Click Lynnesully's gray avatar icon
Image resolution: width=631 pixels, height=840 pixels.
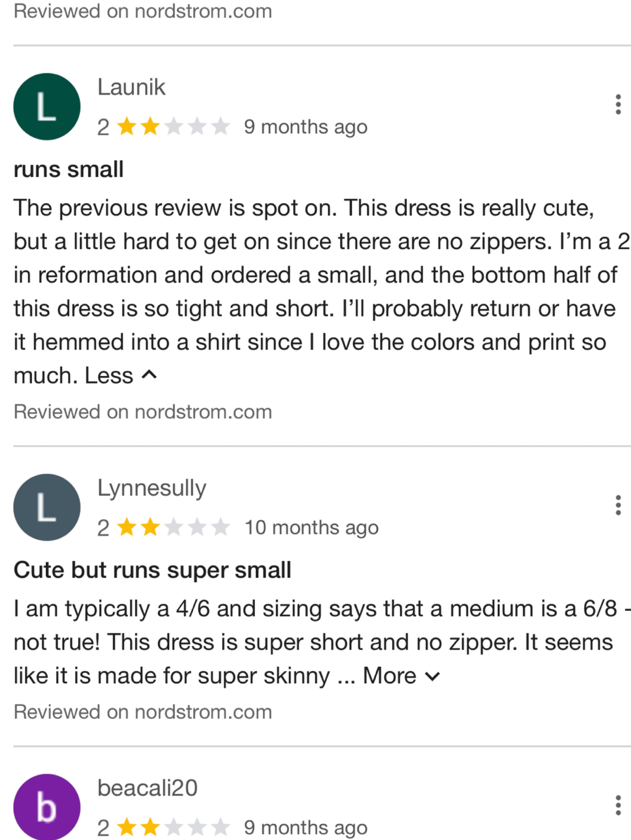pos(47,507)
